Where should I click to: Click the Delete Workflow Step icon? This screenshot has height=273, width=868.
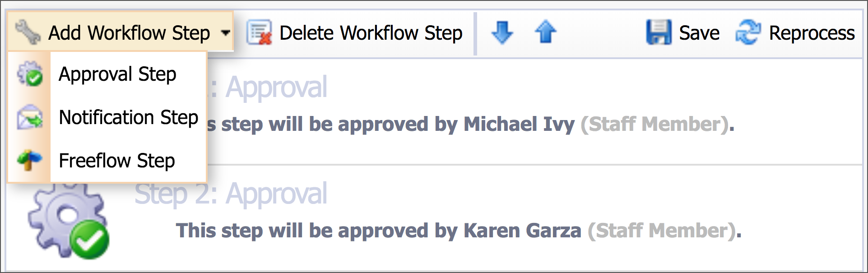(x=259, y=32)
